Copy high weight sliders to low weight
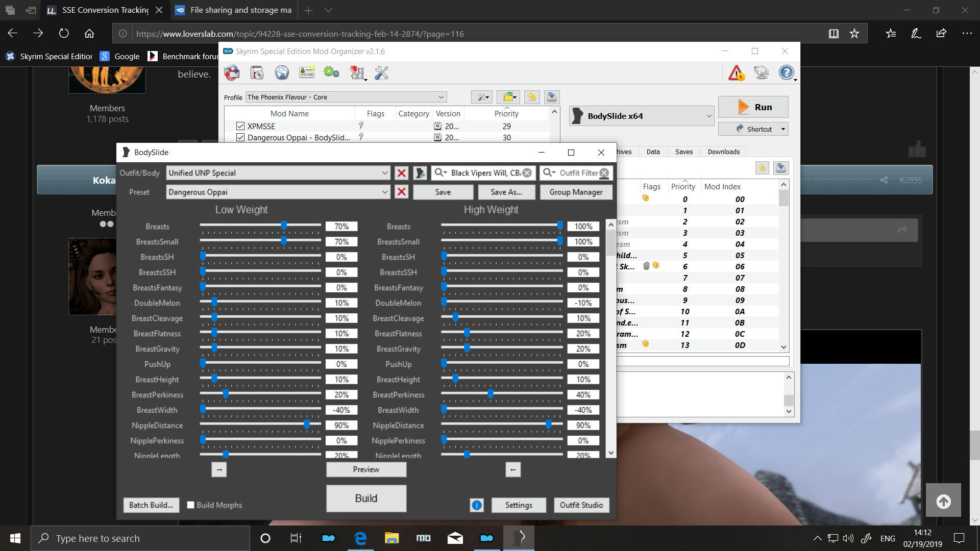This screenshot has height=551, width=980. 513,469
